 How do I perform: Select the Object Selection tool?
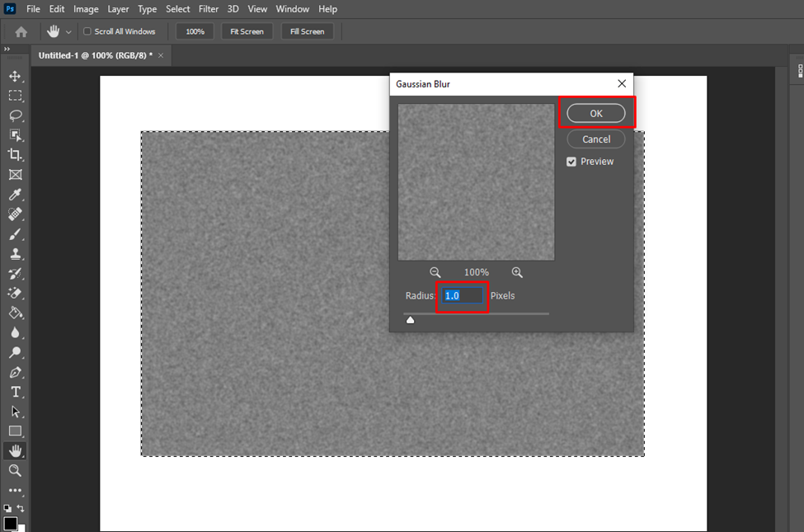[15, 135]
